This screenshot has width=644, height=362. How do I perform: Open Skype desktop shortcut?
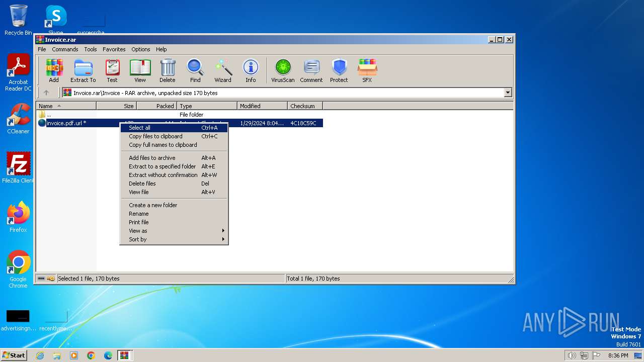56,20
